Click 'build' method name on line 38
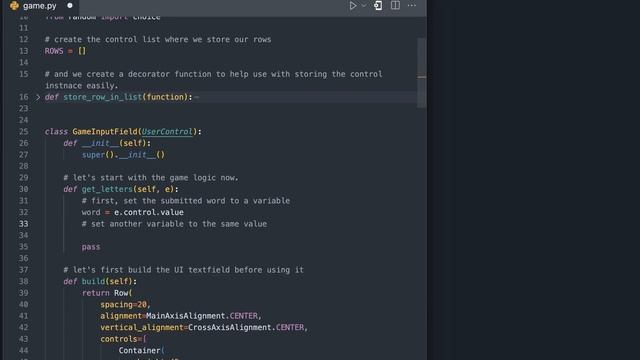 (x=93, y=281)
